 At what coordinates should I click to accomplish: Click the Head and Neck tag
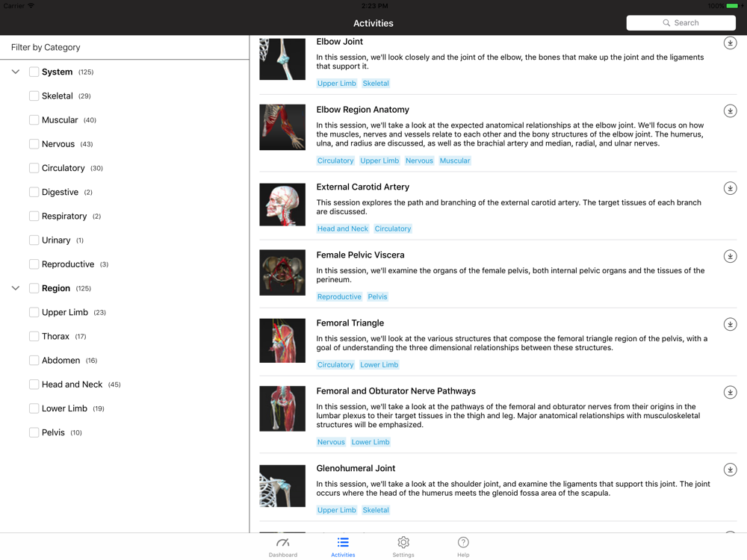(343, 228)
